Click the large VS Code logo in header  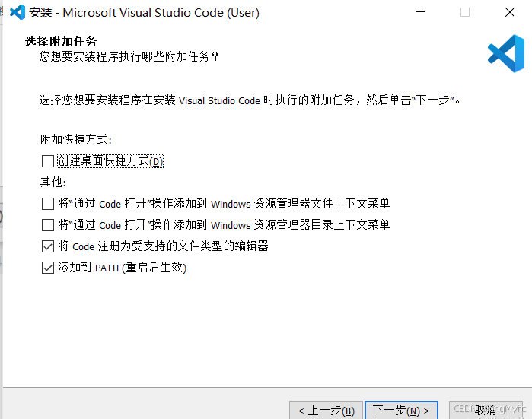[506, 53]
